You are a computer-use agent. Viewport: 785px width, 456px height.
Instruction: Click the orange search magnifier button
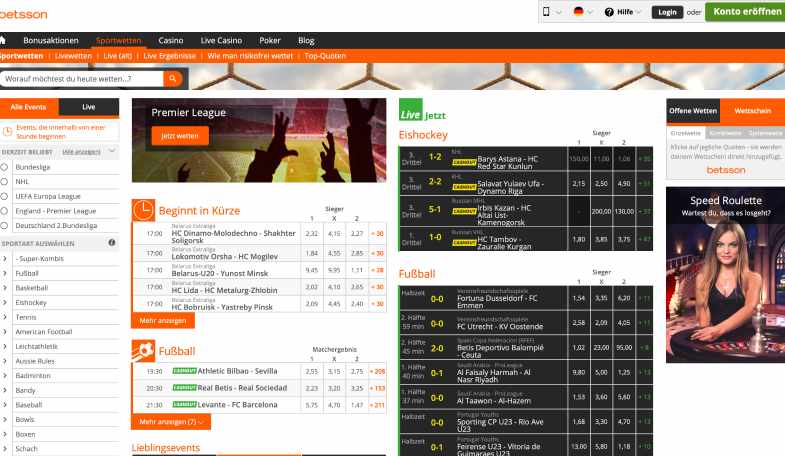173,79
